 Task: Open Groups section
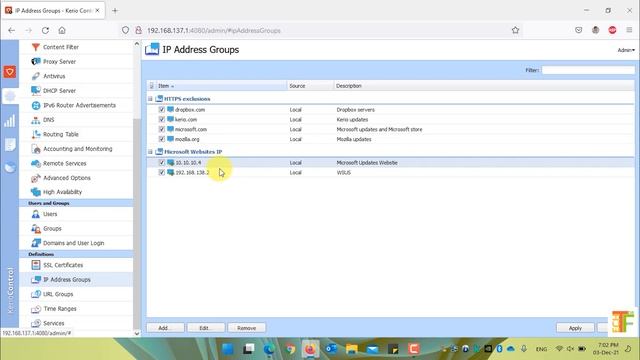[x=52, y=229]
